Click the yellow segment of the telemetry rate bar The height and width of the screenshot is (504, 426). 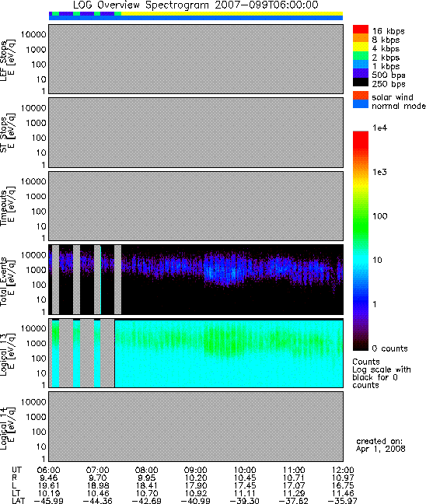click(x=232, y=13)
